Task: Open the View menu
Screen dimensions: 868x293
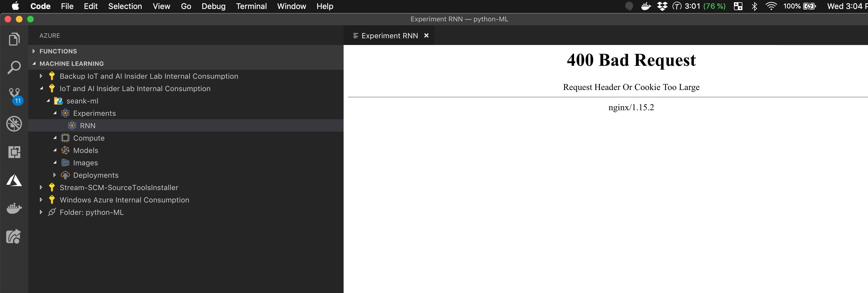Action: pos(161,6)
